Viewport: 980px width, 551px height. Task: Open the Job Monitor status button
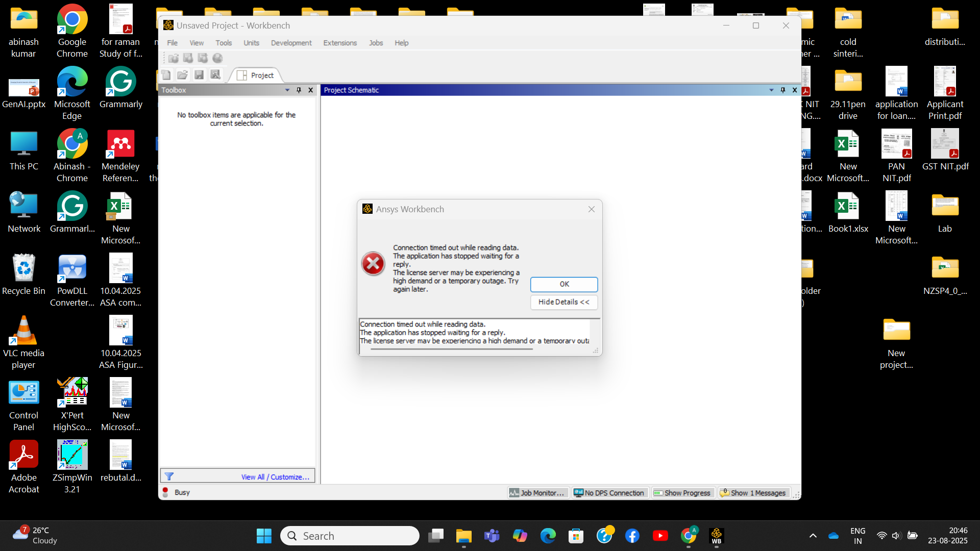click(537, 493)
